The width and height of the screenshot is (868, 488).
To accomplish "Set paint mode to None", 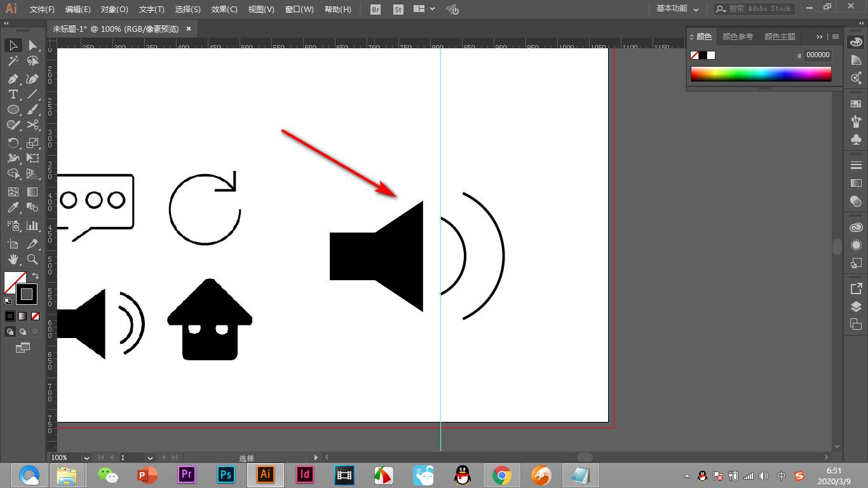I will (x=36, y=316).
